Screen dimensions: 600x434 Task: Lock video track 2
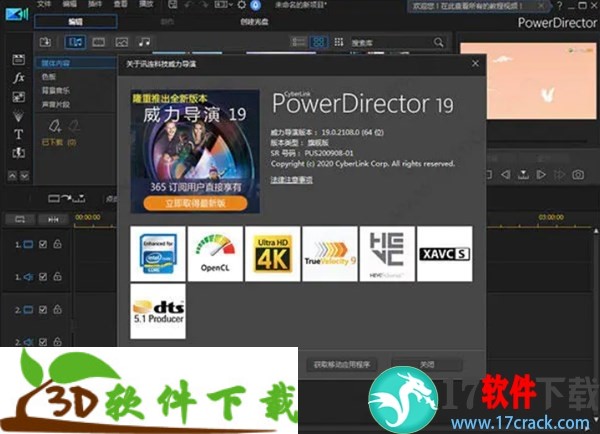tap(57, 309)
